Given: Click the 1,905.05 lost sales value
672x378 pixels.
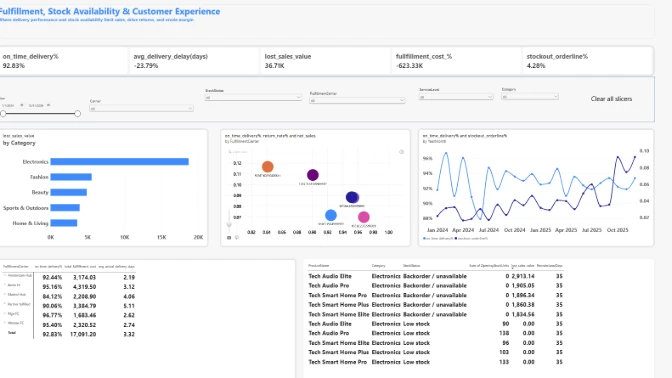Looking at the screenshot, I should [523, 286].
